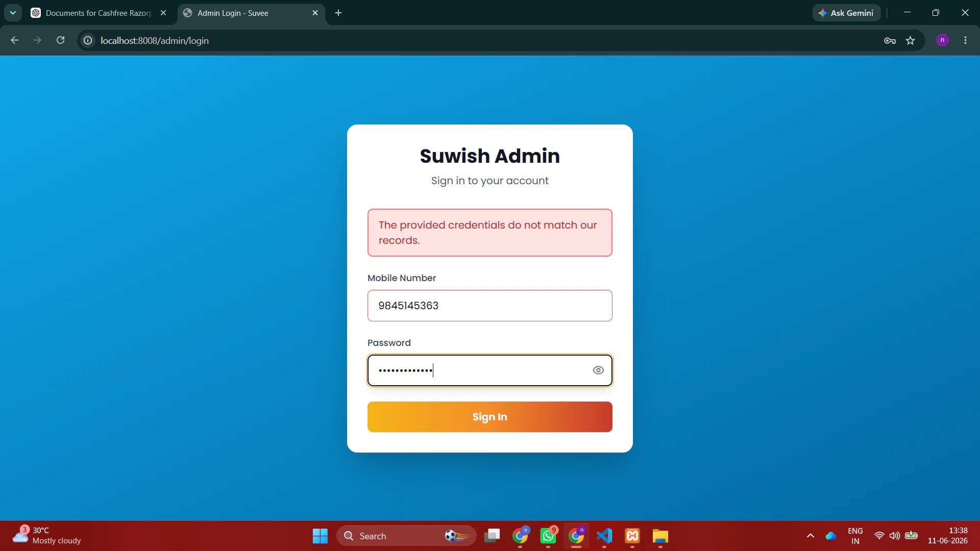Expand the tab search dropdown arrow

13,13
